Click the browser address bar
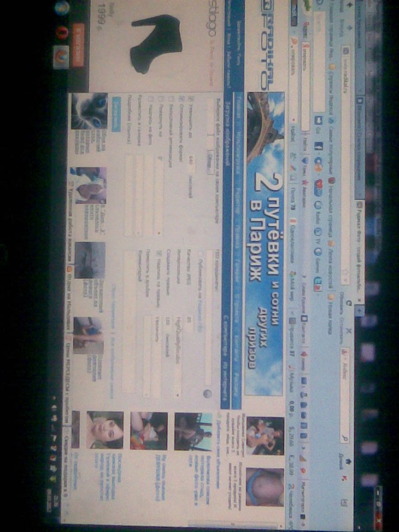Screen dimensions: 399x532 point(345,156)
